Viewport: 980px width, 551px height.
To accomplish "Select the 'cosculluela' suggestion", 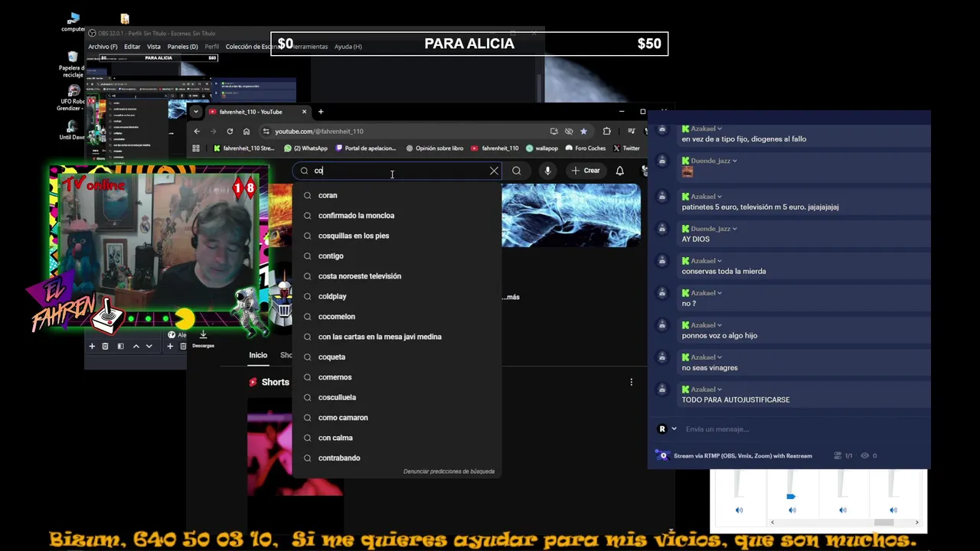I will [x=397, y=397].
